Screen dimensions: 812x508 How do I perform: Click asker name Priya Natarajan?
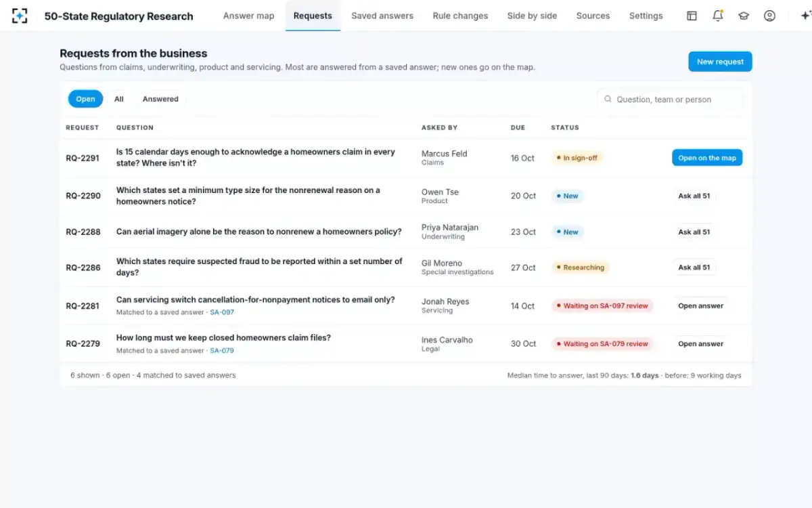449,228
